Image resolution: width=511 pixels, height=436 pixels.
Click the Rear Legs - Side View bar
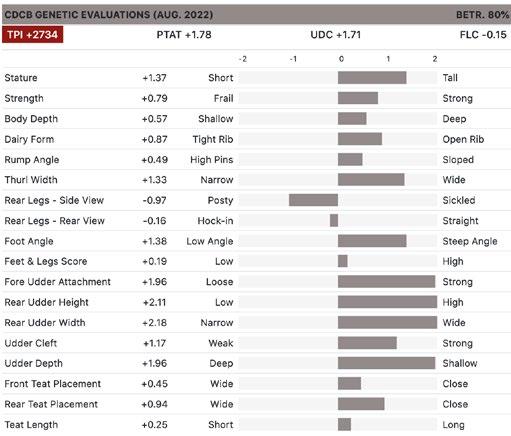coord(313,200)
